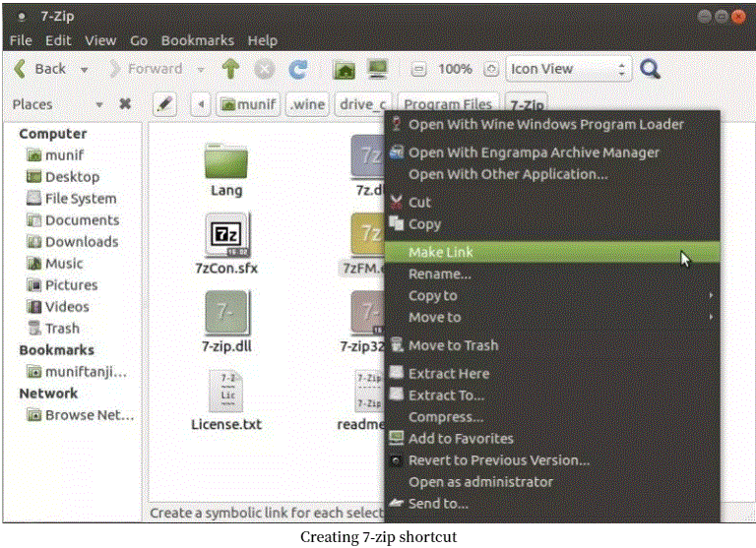Click the Back button

(x=40, y=70)
